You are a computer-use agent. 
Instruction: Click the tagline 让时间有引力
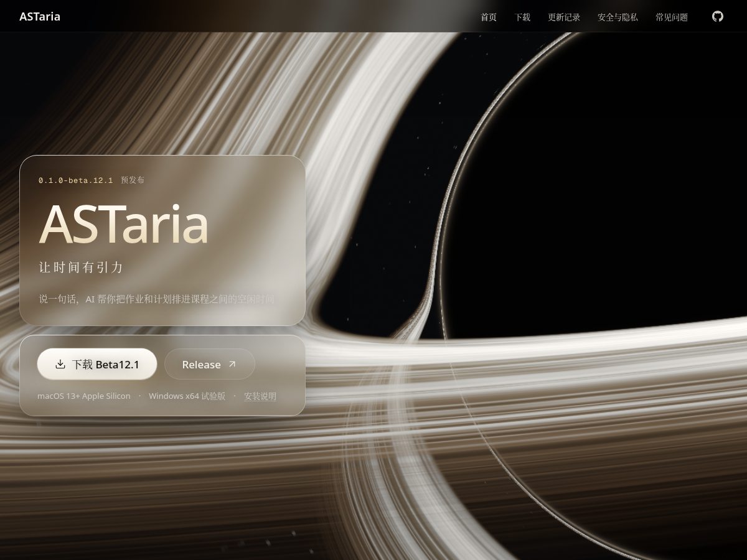pyautogui.click(x=81, y=268)
